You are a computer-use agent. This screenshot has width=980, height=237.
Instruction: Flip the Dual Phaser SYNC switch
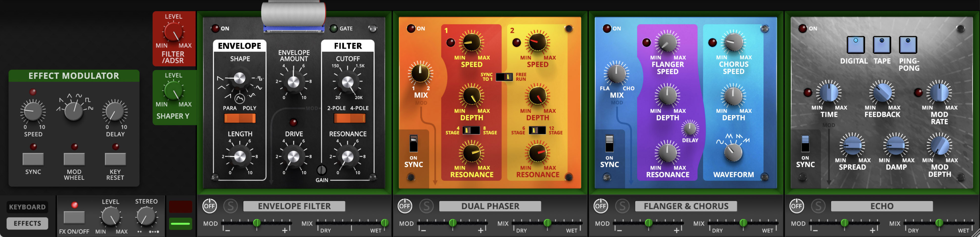click(414, 144)
